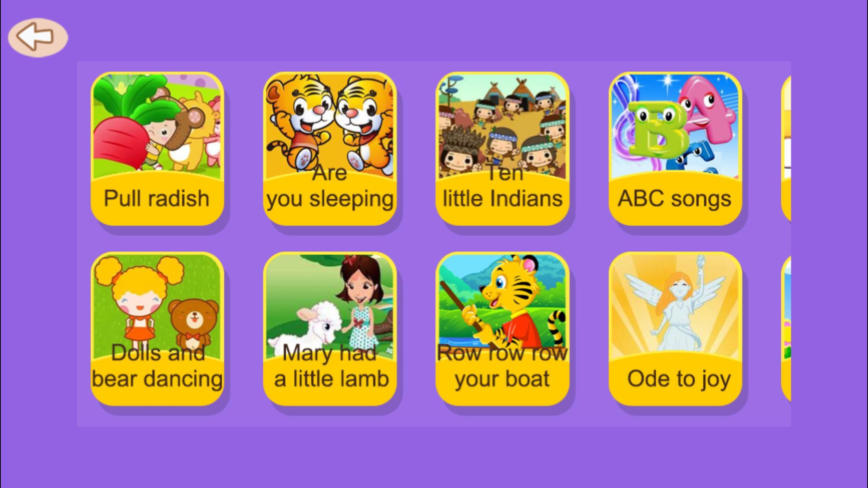
Task: Select Mary had a little lamb
Action: pyautogui.click(x=330, y=328)
